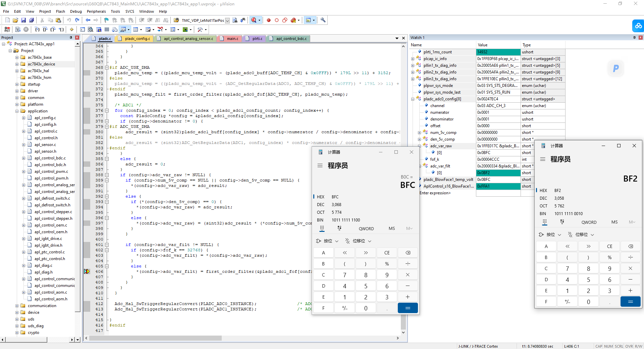Image resolution: width=644 pixels, height=349 pixels.
Task: Click the Run (start execution) toolbar icon
Action: click(18, 30)
